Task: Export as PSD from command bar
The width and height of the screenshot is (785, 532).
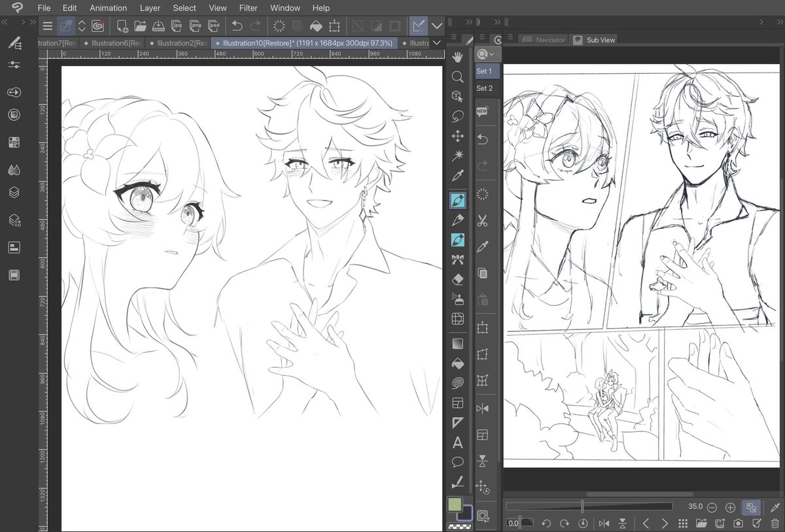Action: click(x=213, y=26)
